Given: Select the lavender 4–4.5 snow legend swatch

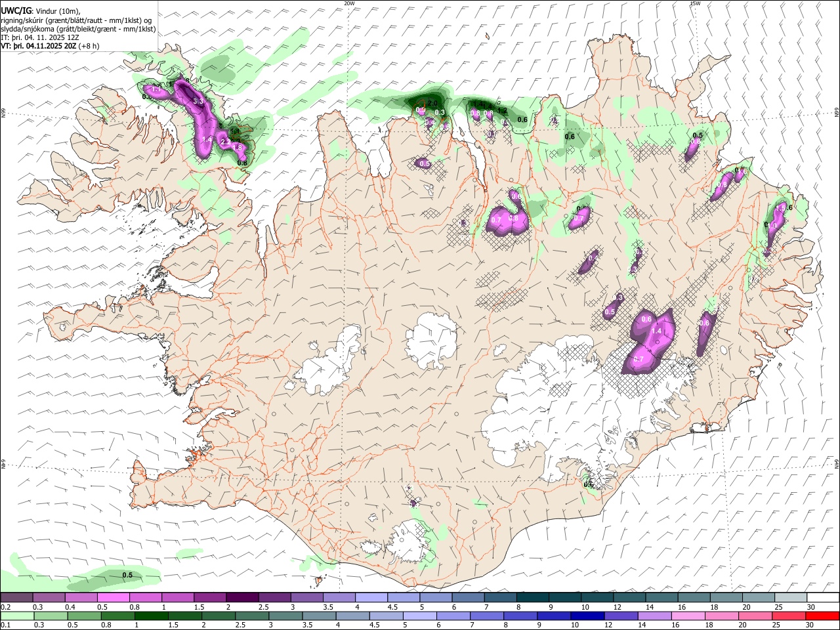Looking at the screenshot, I should [371, 598].
